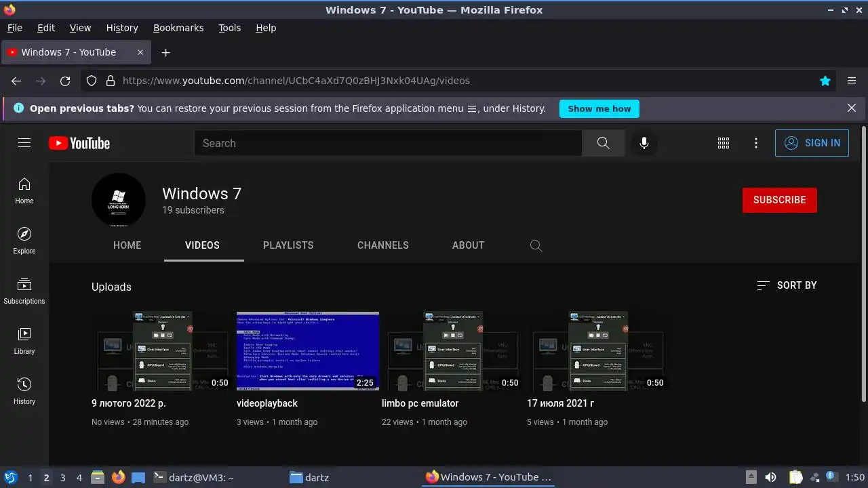Click the tracking protection shield icon
Image resolution: width=868 pixels, height=488 pixels.
pos(92,81)
